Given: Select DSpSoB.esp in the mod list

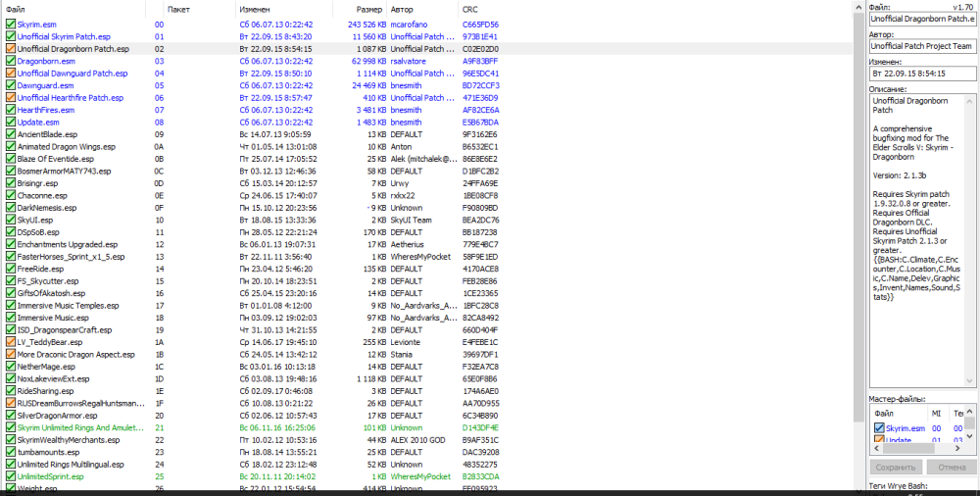Looking at the screenshot, I should (x=38, y=232).
